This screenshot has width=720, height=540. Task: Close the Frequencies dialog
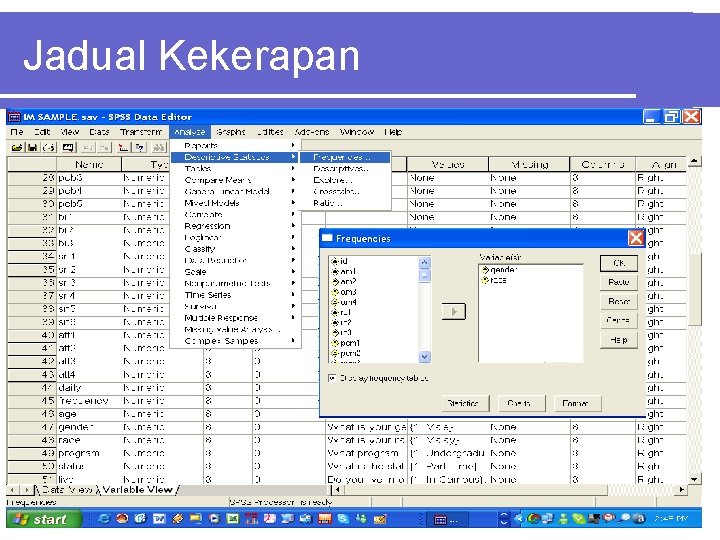[x=636, y=238]
